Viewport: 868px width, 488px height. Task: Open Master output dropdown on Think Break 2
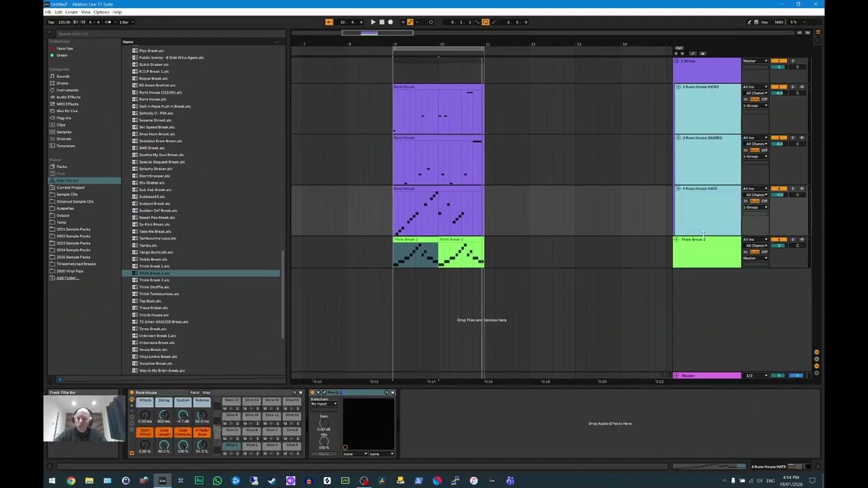pyautogui.click(x=755, y=258)
